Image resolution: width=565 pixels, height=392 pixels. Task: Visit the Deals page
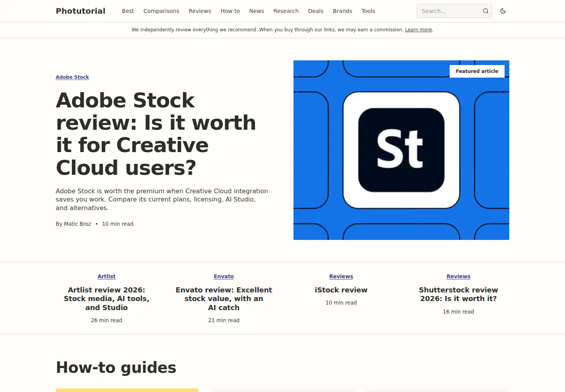click(316, 11)
